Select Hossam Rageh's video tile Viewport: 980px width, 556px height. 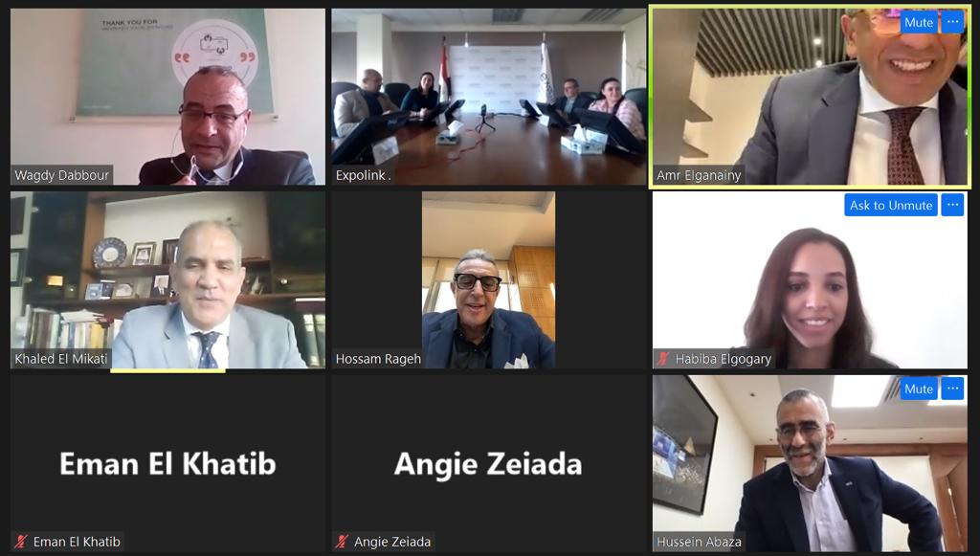click(x=489, y=279)
